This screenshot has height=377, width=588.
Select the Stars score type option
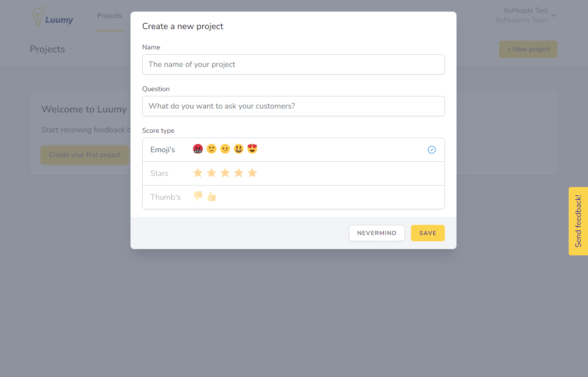click(x=160, y=173)
